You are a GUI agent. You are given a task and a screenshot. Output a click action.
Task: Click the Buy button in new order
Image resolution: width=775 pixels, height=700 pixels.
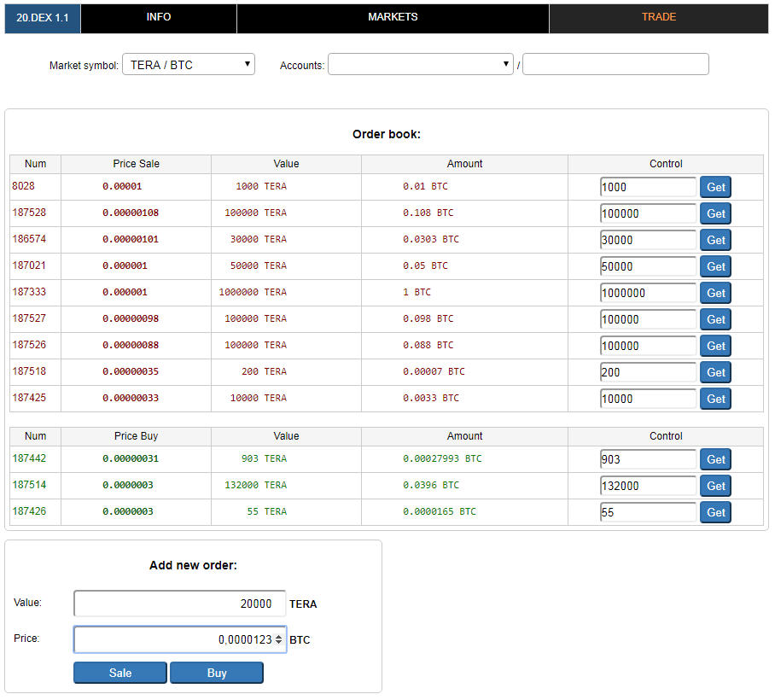tap(217, 673)
